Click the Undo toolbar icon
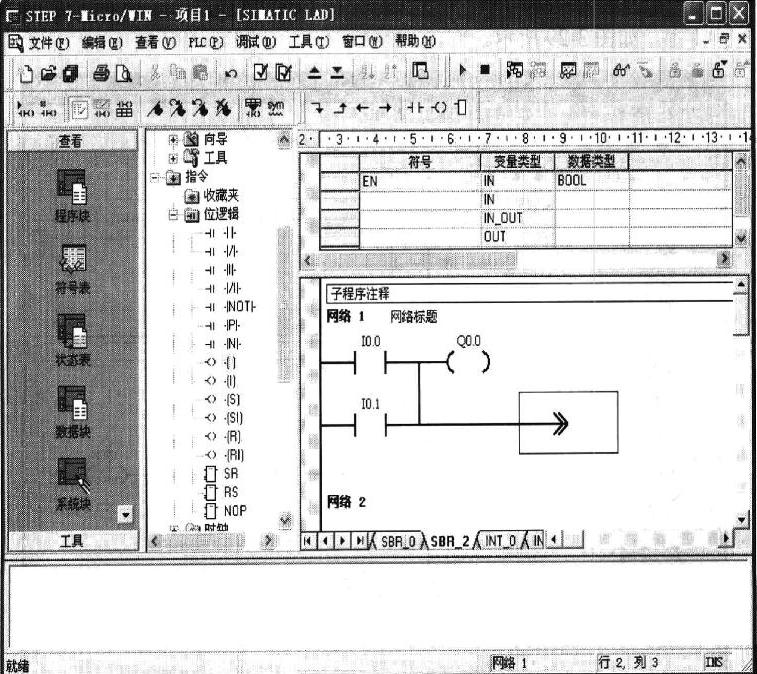 pyautogui.click(x=231, y=73)
